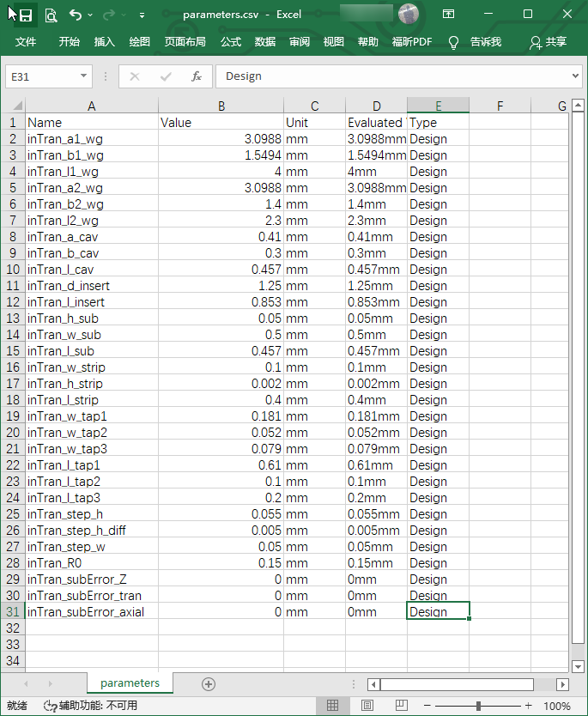Screen dimensions: 588x716
Task: Open the 帮助 ribbon tab
Action: click(368, 42)
